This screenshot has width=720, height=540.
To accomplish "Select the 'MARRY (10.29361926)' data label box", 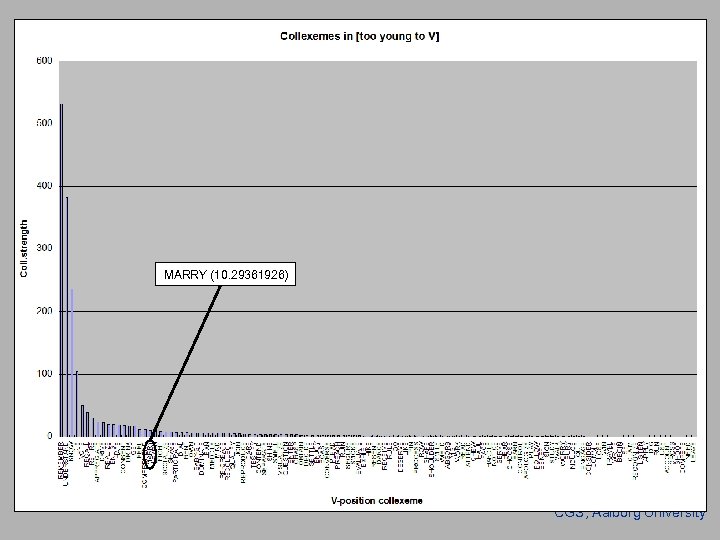I will pyautogui.click(x=225, y=274).
